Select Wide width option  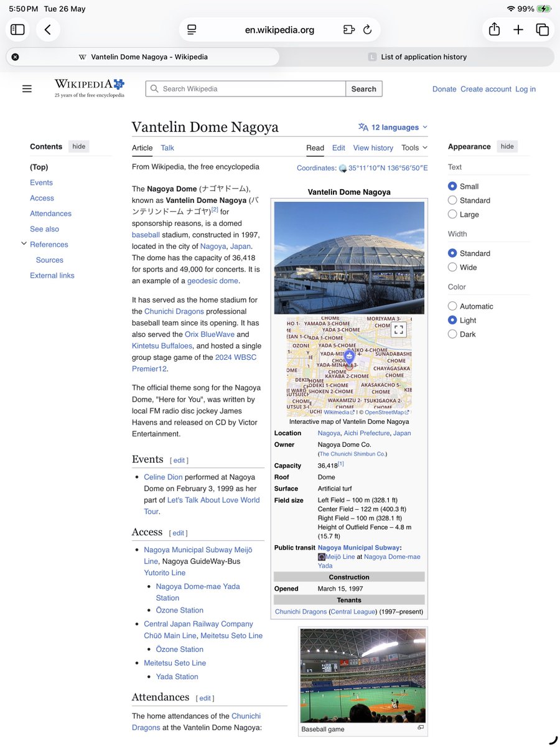[452, 267]
